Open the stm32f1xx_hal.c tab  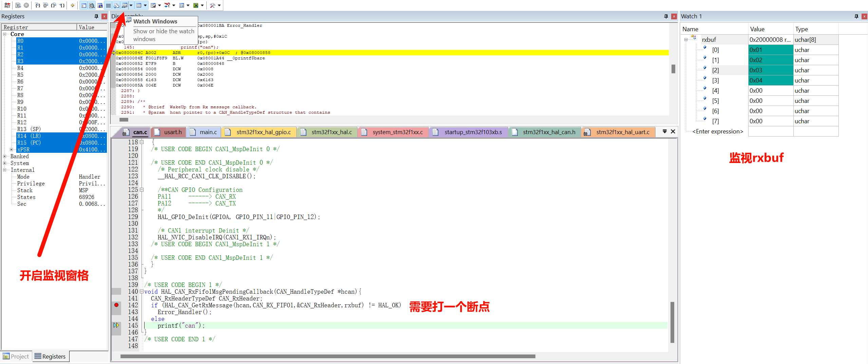tap(327, 132)
